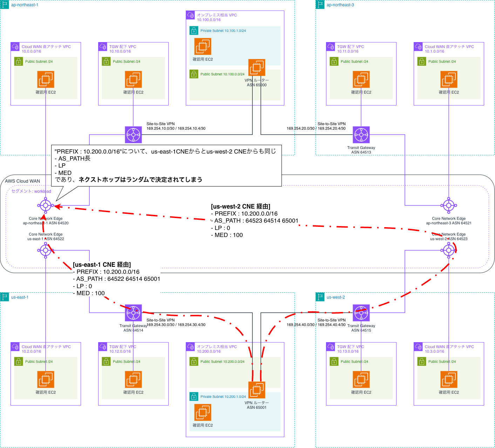Click the VPC cloud icon for VPC 10.2.0.0/16
Viewport: 495px width, 448px height.
[15, 347]
